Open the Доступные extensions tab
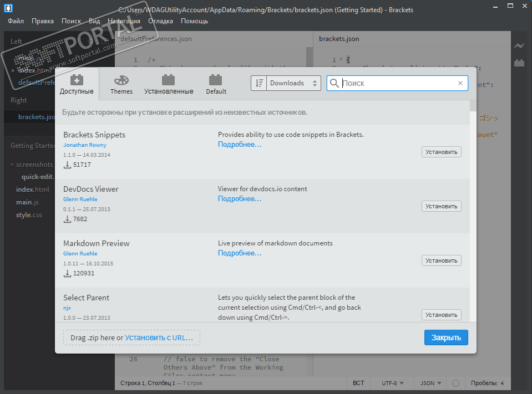The height and width of the screenshot is (394, 532). (x=77, y=84)
